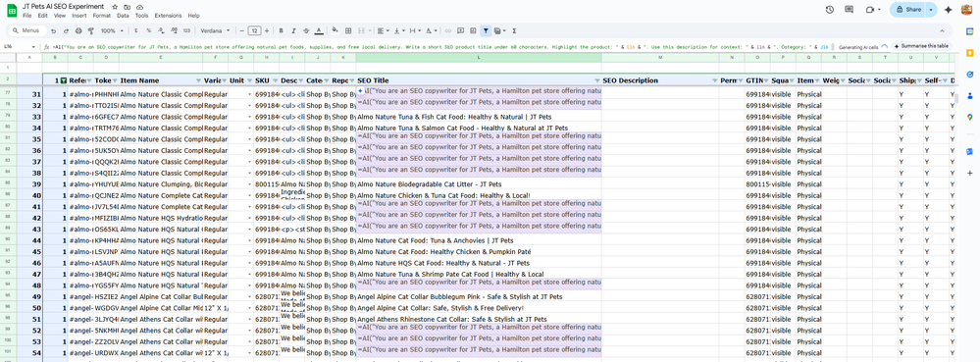Open the account profile picture

pos(967,10)
